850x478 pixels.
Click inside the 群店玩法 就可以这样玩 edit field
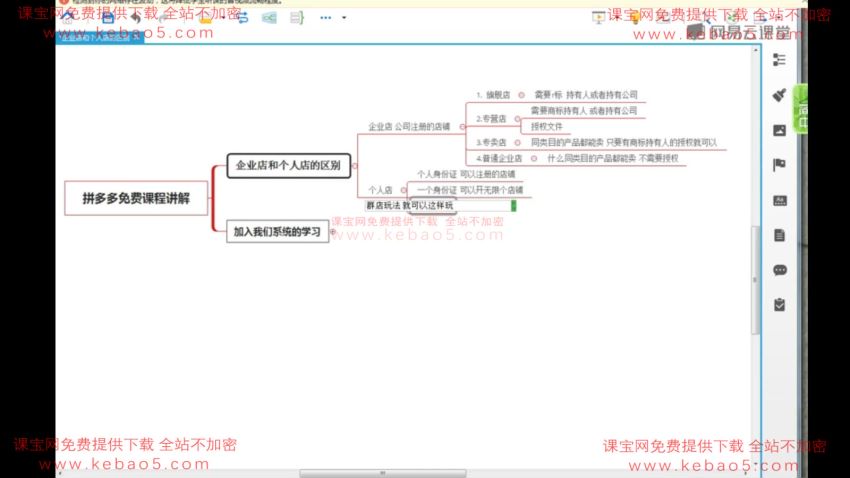(x=440, y=206)
